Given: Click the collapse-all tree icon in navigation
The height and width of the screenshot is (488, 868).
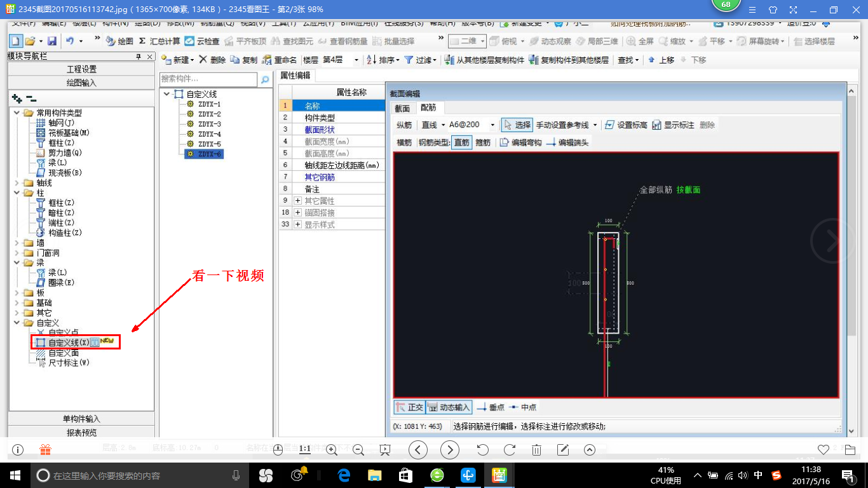Looking at the screenshot, I should [31, 98].
